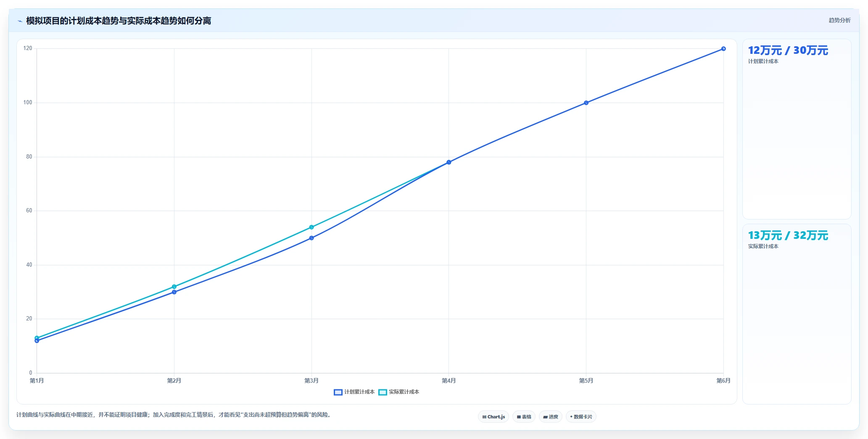Click the data point at 第4月

(449, 162)
